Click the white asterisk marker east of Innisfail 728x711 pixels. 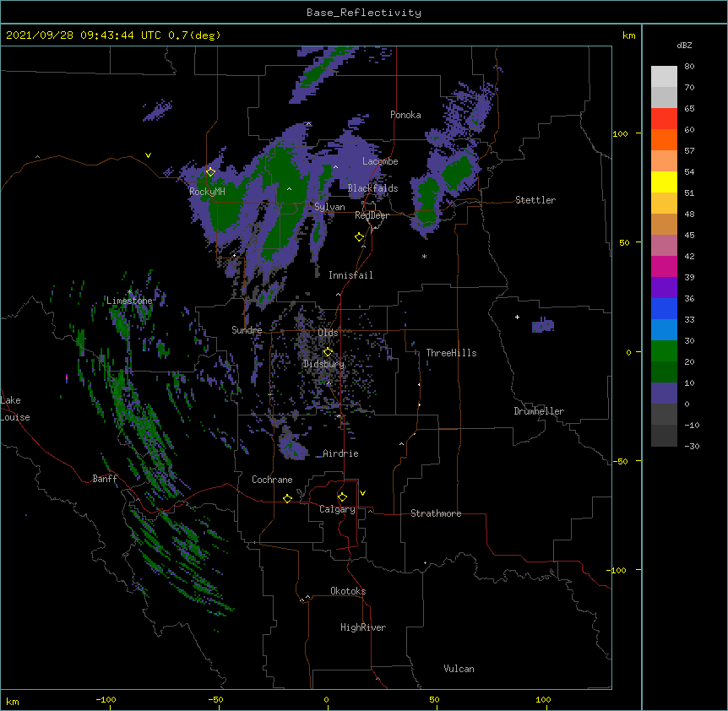(424, 256)
